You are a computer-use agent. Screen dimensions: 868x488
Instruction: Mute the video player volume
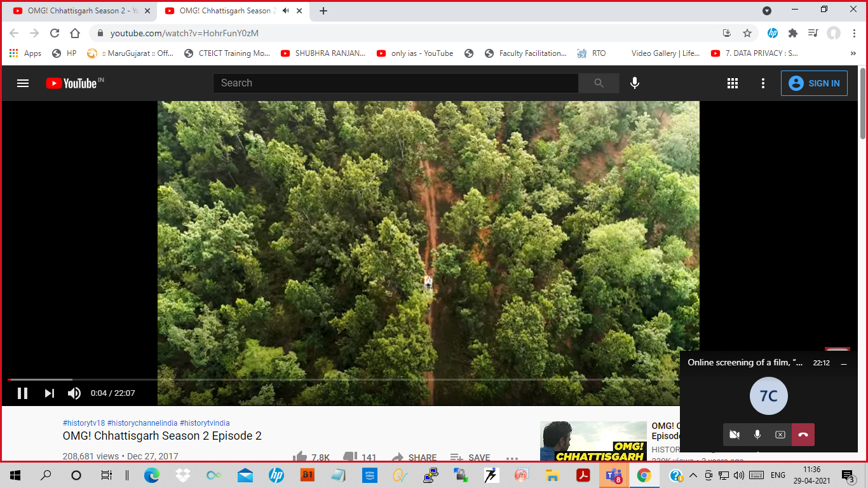74,393
